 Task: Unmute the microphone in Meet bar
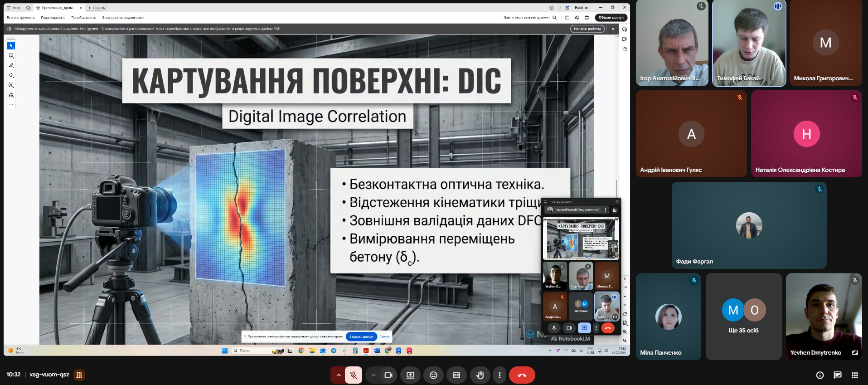point(353,375)
